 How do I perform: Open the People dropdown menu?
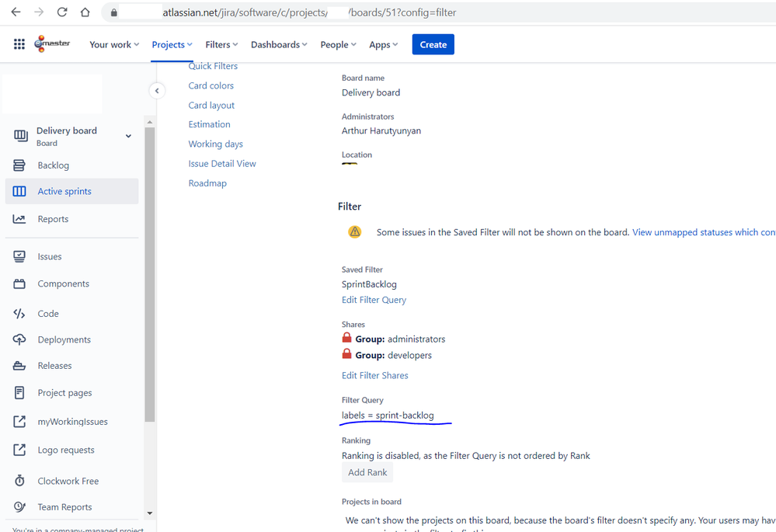pos(338,44)
